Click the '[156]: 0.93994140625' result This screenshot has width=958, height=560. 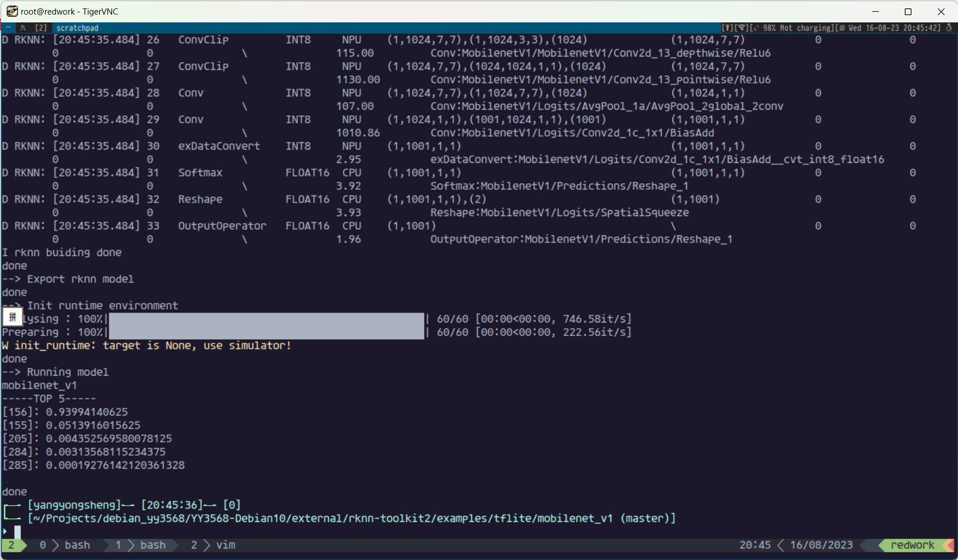65,412
